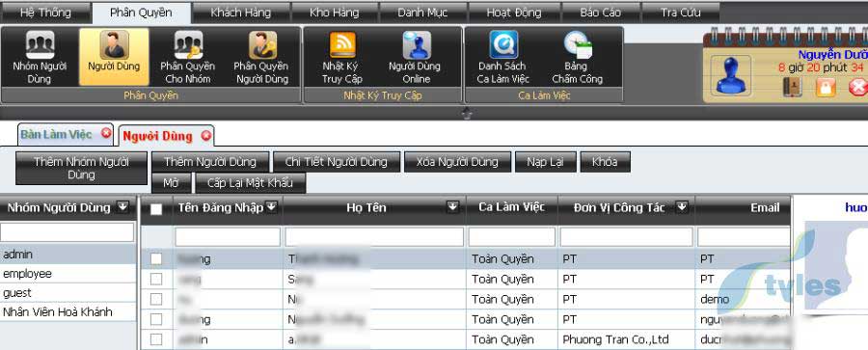Check the first user row with Thanh
The width and height of the screenshot is (868, 350).
click(156, 259)
